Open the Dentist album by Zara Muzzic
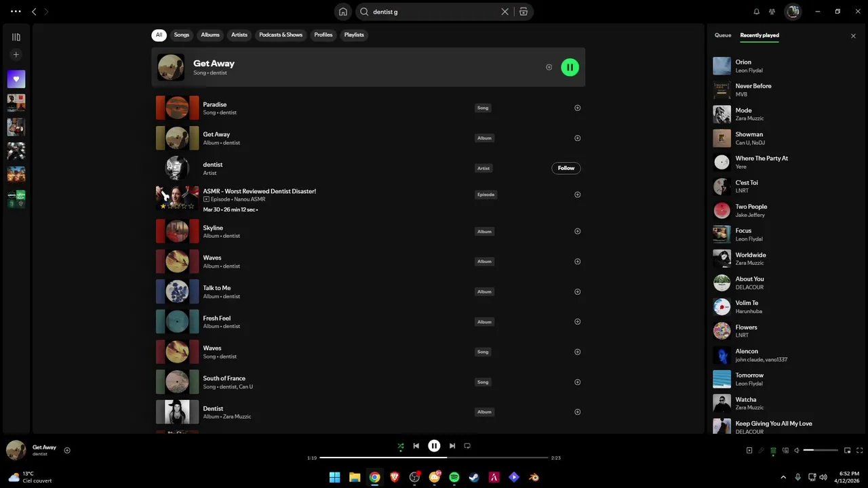Screen dimensions: 868x488 (x=368, y=412)
